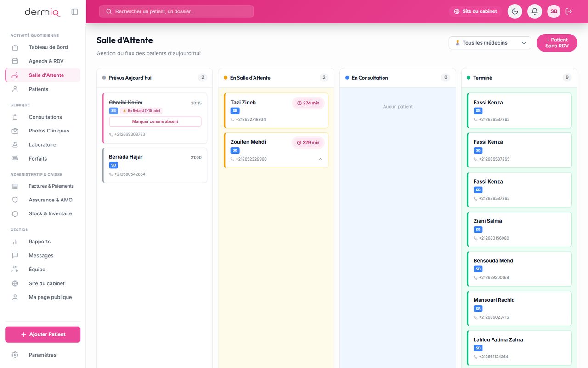Click the 274 min wait timer

click(308, 103)
